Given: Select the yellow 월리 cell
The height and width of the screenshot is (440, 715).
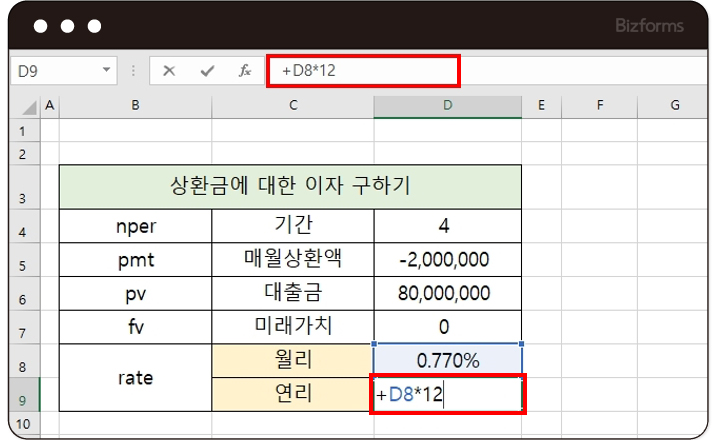Looking at the screenshot, I should (x=293, y=360).
